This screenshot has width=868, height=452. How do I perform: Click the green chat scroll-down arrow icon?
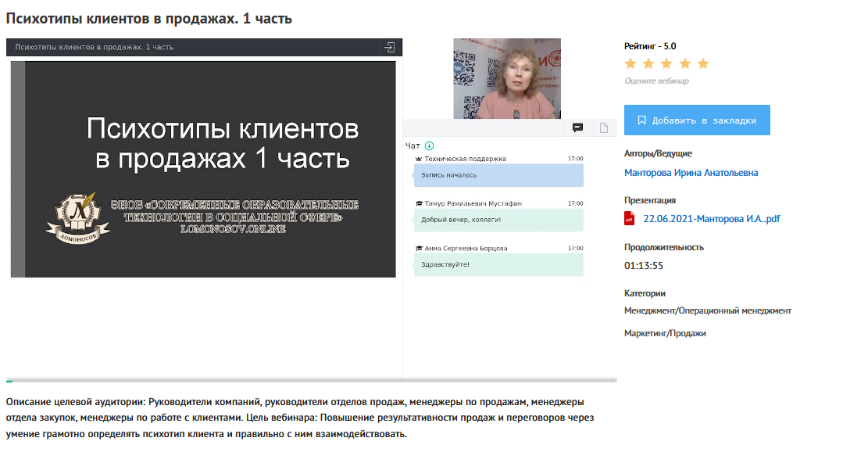pyautogui.click(x=429, y=145)
